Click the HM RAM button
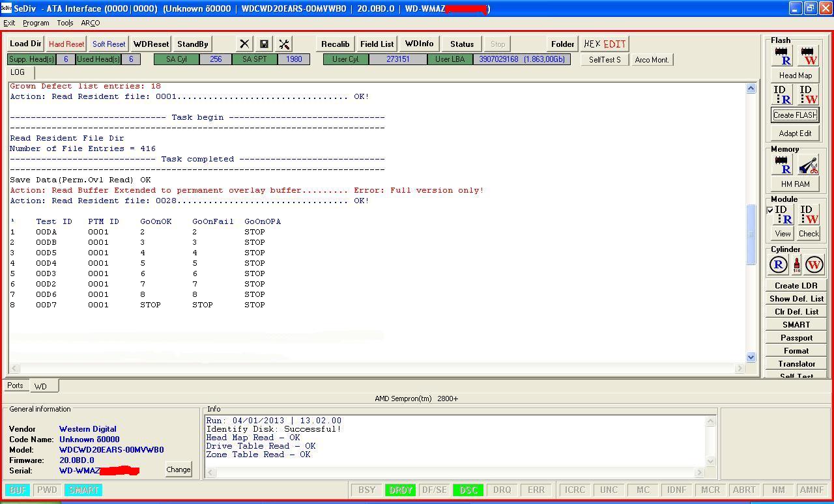Screen dimensions: 834x504 coord(796,184)
